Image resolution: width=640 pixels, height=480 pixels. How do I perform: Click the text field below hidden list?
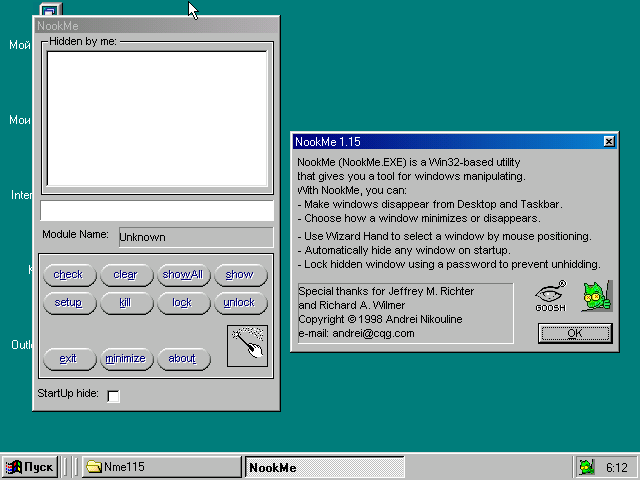157,211
